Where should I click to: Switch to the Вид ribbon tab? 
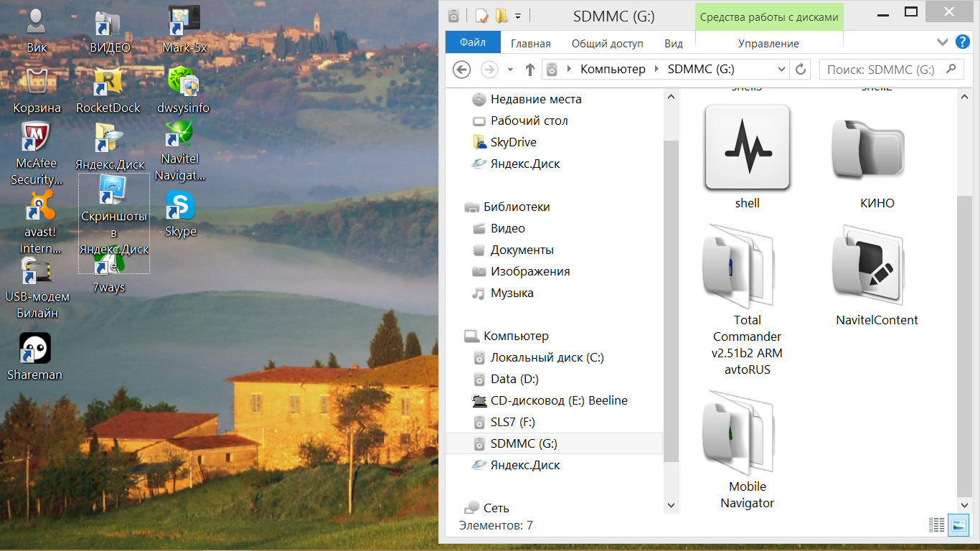point(673,44)
